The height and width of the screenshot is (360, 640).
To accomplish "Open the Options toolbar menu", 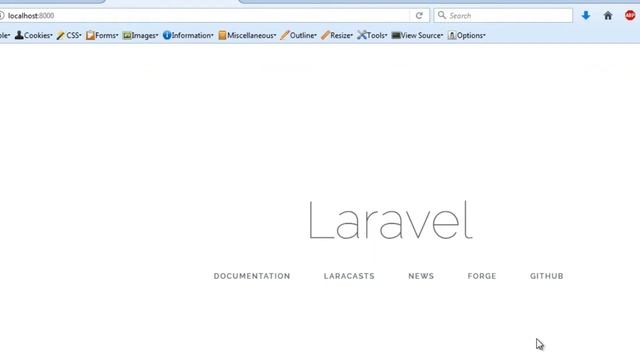I will (x=467, y=36).
